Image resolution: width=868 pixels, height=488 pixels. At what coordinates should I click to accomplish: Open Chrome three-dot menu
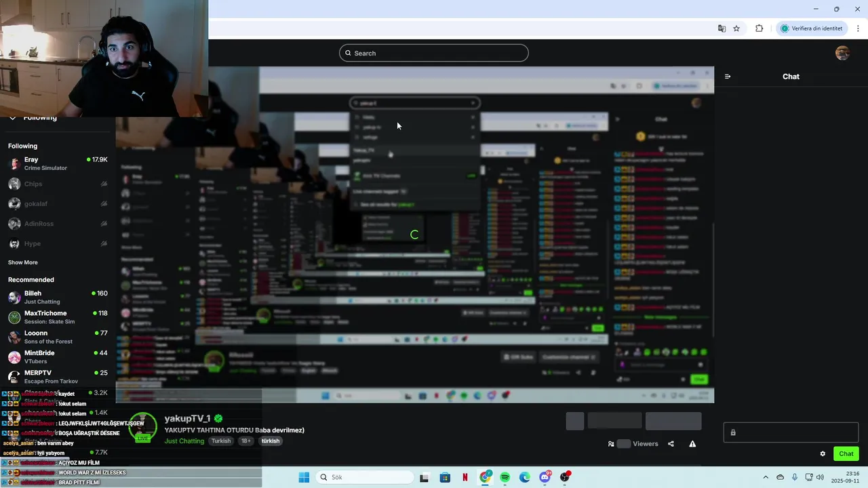click(858, 28)
